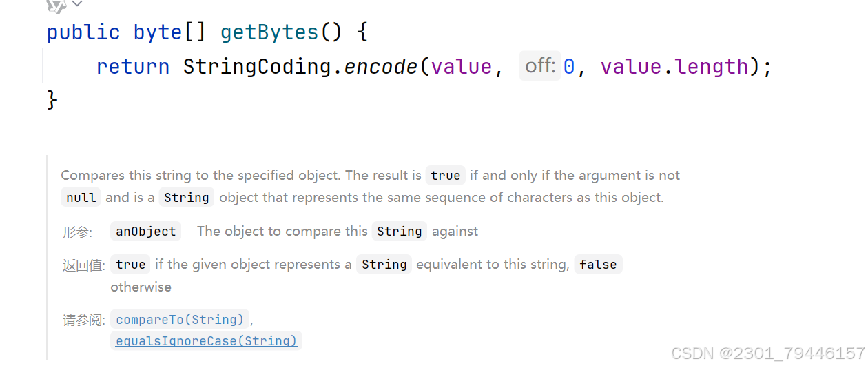The width and height of the screenshot is (868, 368).
Task: Click the return keyword
Action: tap(133, 67)
